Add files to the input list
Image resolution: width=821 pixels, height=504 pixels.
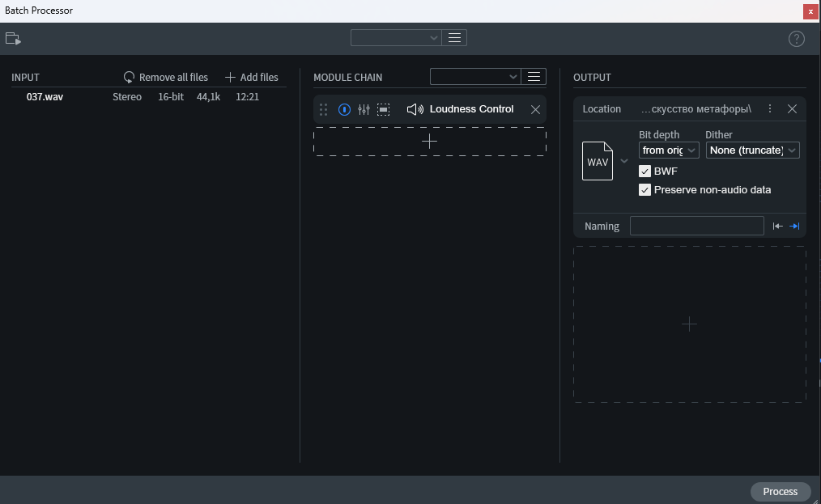click(x=252, y=77)
